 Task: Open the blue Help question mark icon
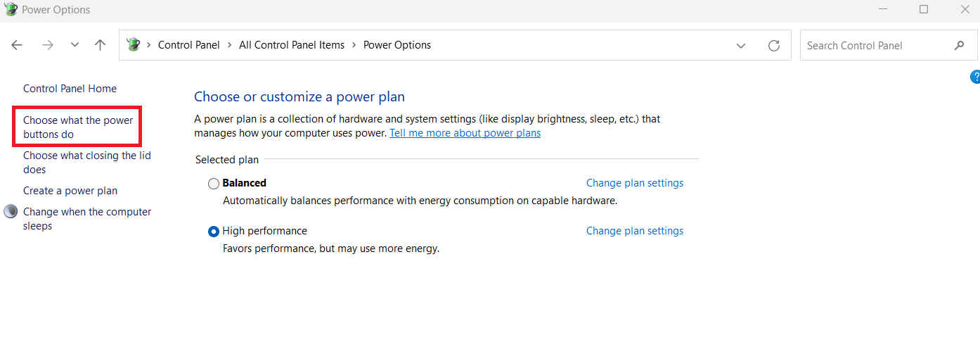[975, 77]
